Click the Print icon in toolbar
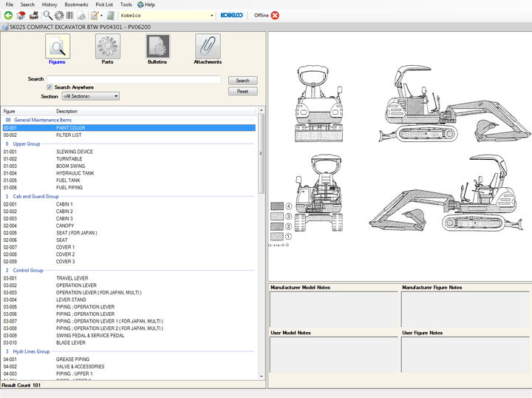Image resolution: width=532 pixels, height=398 pixels. (33, 16)
